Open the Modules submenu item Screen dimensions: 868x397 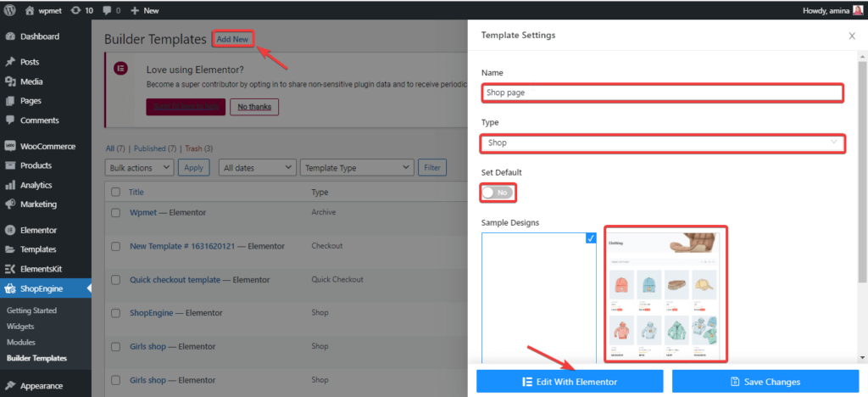coord(21,342)
